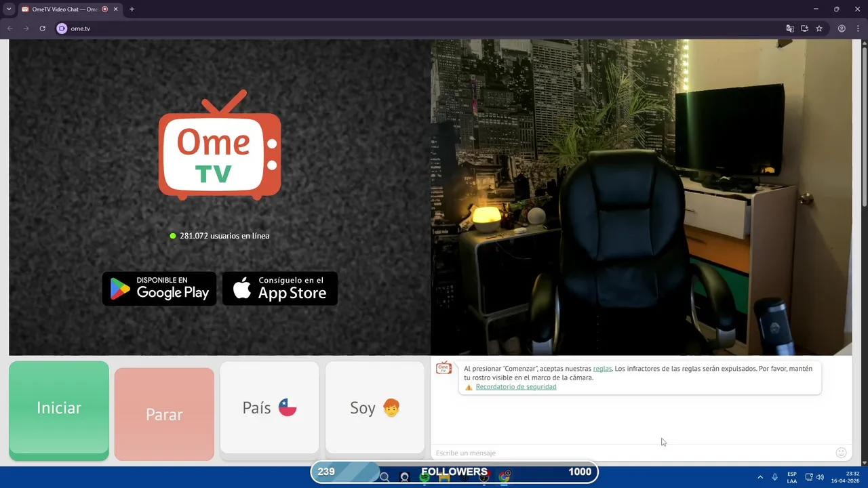Open the translate page icon

790,28
